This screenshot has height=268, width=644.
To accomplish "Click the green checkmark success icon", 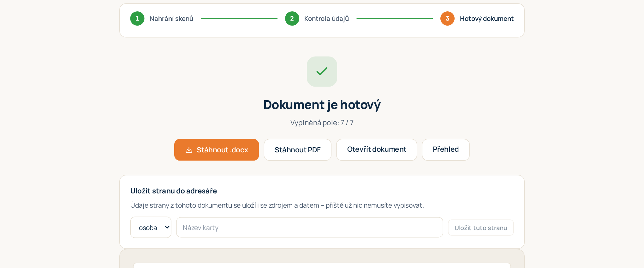I will coord(322,71).
